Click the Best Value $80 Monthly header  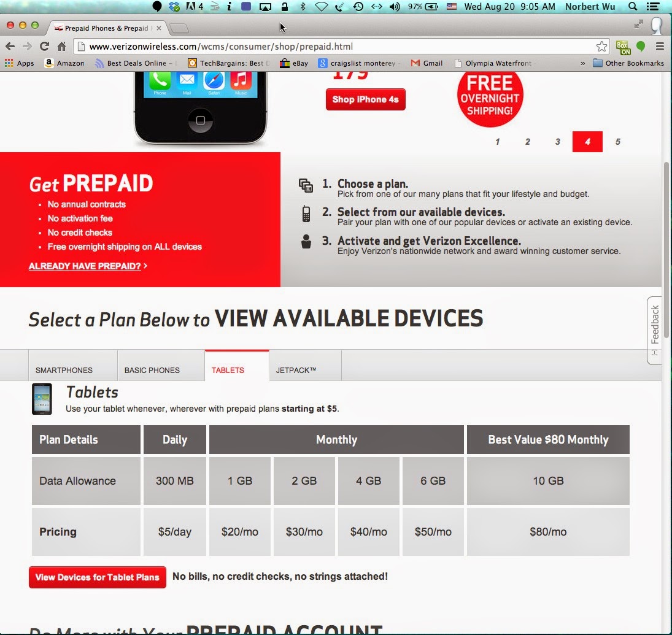tap(548, 440)
